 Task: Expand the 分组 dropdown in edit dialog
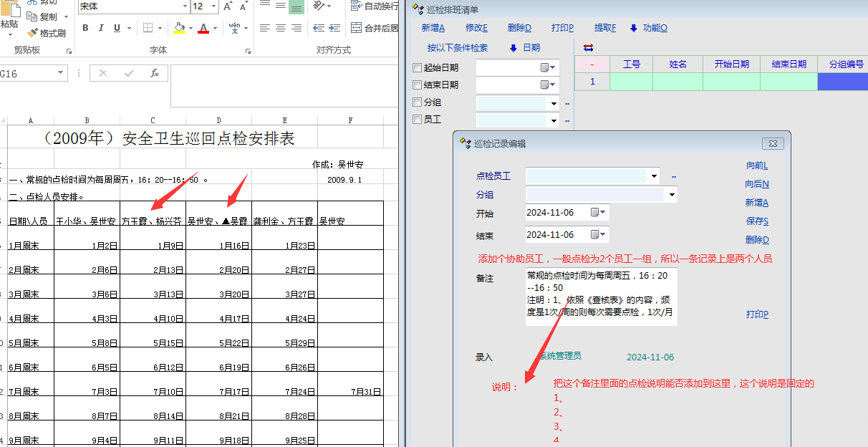point(671,194)
